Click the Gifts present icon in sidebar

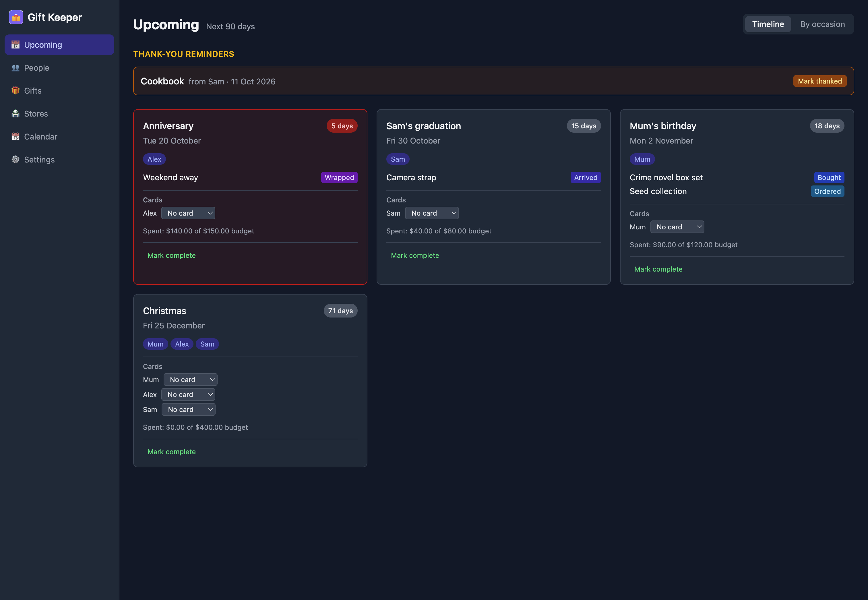[15, 91]
